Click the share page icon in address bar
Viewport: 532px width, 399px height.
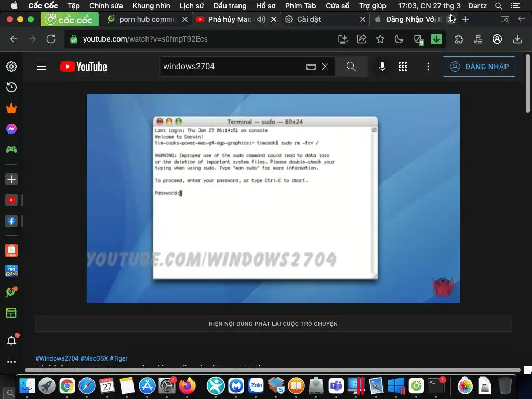(x=362, y=39)
